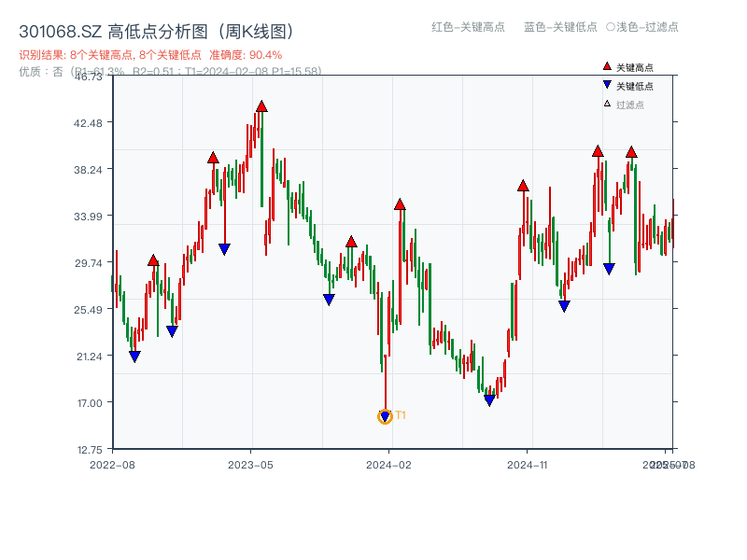Screen dimensions: 747x560
Task: Click the orange T1 label
Action: tap(401, 415)
